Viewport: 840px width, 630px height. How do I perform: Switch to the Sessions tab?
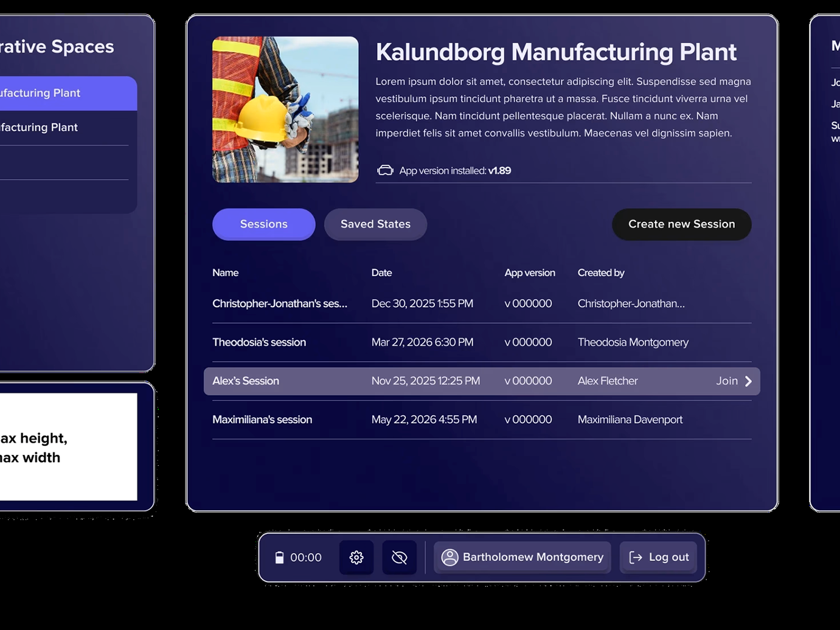pos(264,224)
